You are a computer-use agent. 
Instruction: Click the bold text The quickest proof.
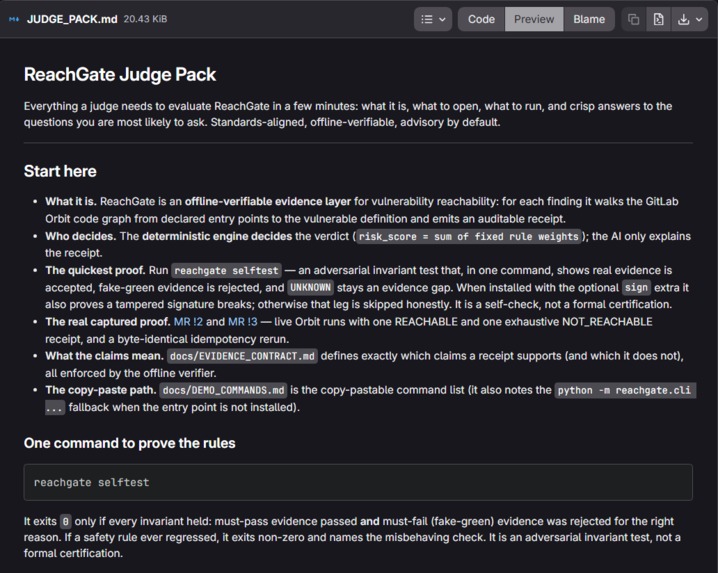point(95,270)
